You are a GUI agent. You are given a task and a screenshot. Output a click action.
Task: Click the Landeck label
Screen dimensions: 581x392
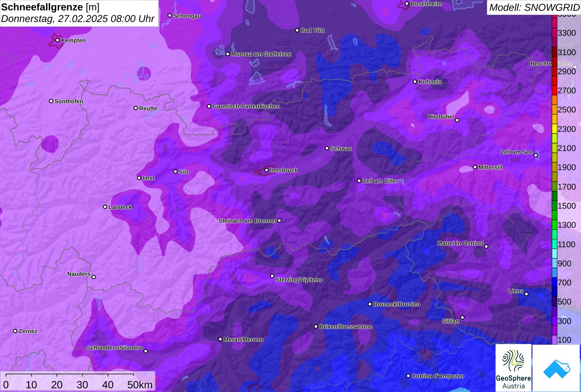[120, 207]
